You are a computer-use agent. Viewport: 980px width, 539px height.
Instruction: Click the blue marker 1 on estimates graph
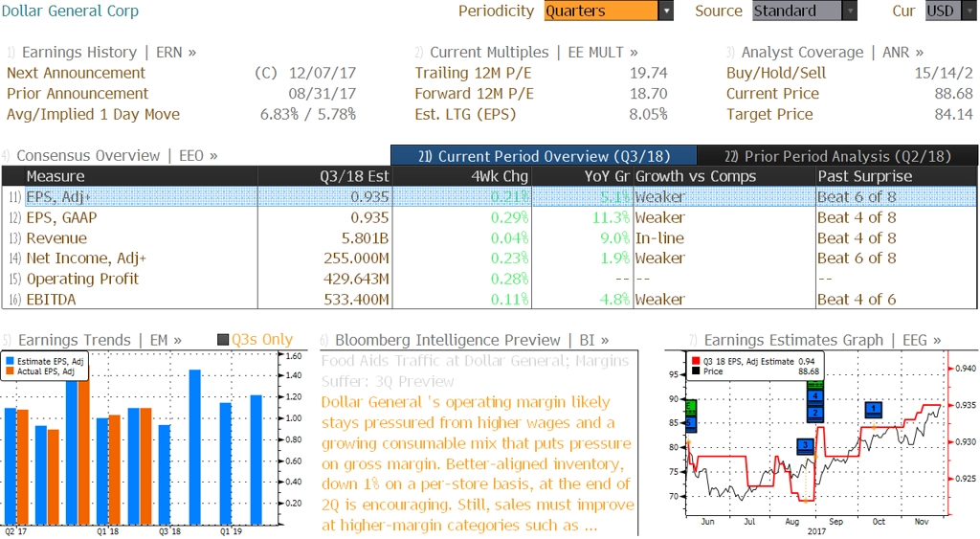874,410
